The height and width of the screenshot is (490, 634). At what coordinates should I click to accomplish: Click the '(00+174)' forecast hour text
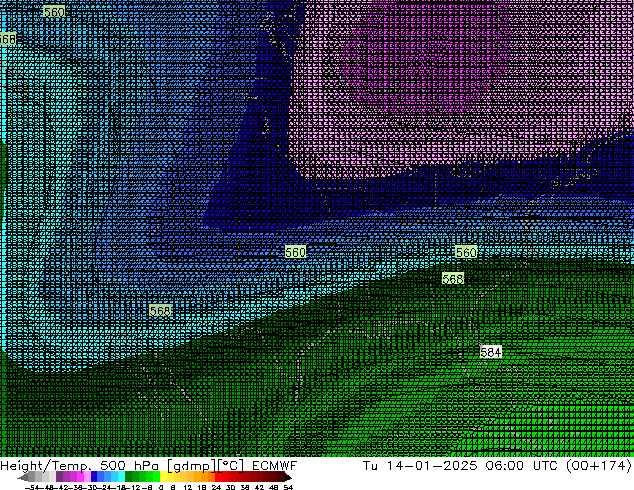click(x=599, y=466)
